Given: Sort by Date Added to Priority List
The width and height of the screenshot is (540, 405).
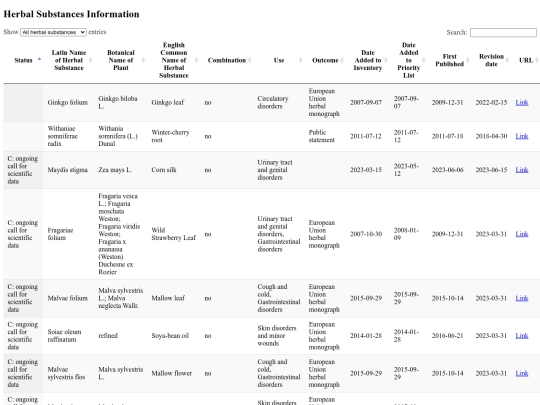Looking at the screenshot, I should point(409,60).
